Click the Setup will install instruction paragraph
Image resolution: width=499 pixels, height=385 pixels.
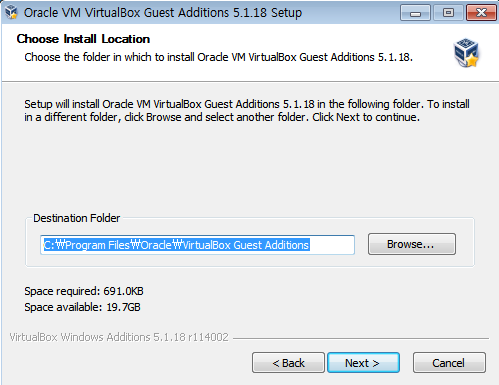[x=247, y=111]
